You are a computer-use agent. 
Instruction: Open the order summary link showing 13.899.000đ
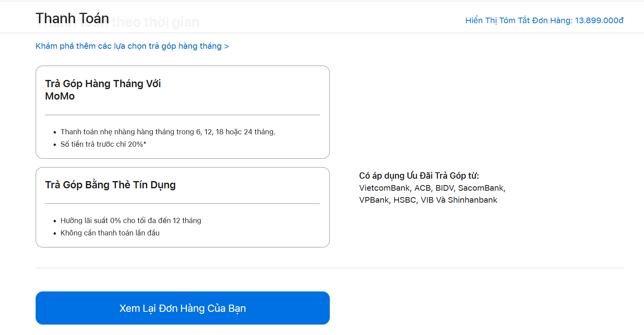coord(544,20)
